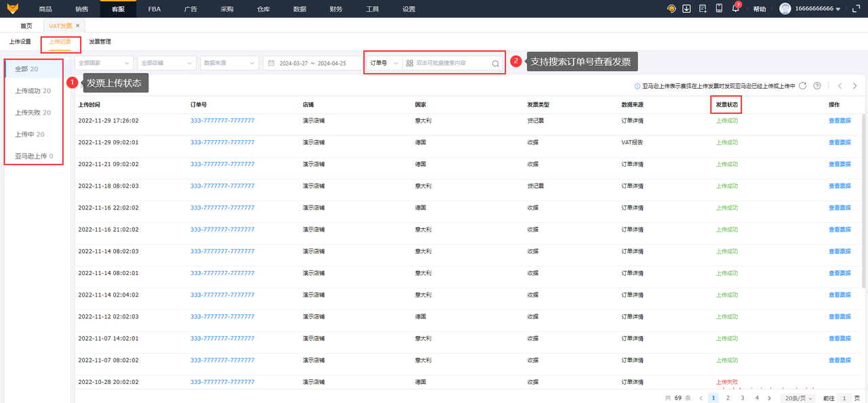Refresh the upload record list
This screenshot has width=868, height=403.
coord(803,86)
